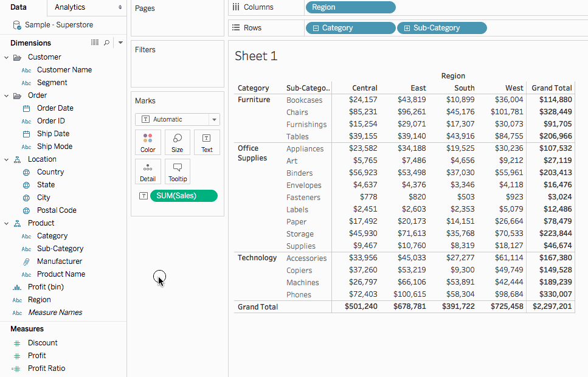Collapse the Customer folder
Viewport: 588px width, 377px height.
[6, 57]
